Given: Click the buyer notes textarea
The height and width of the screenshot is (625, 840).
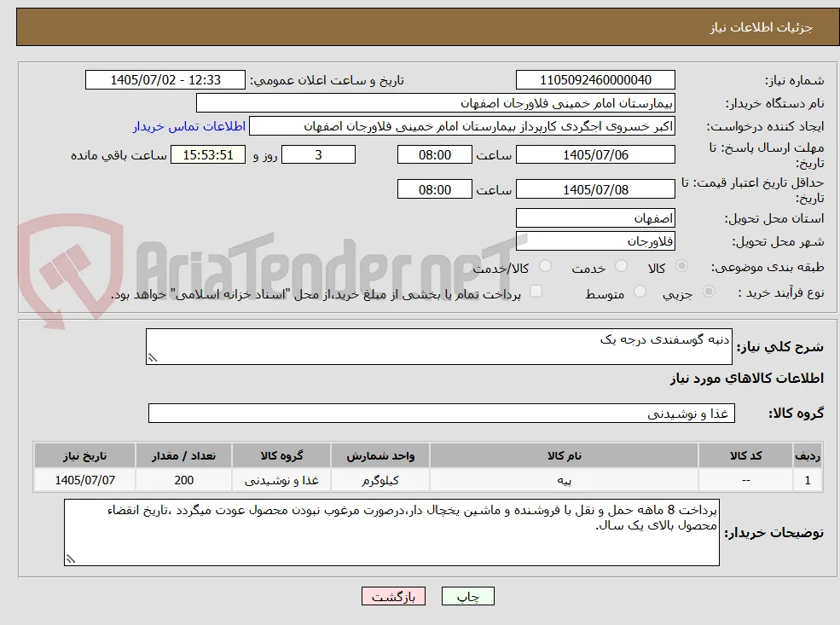Looking at the screenshot, I should (391, 532).
